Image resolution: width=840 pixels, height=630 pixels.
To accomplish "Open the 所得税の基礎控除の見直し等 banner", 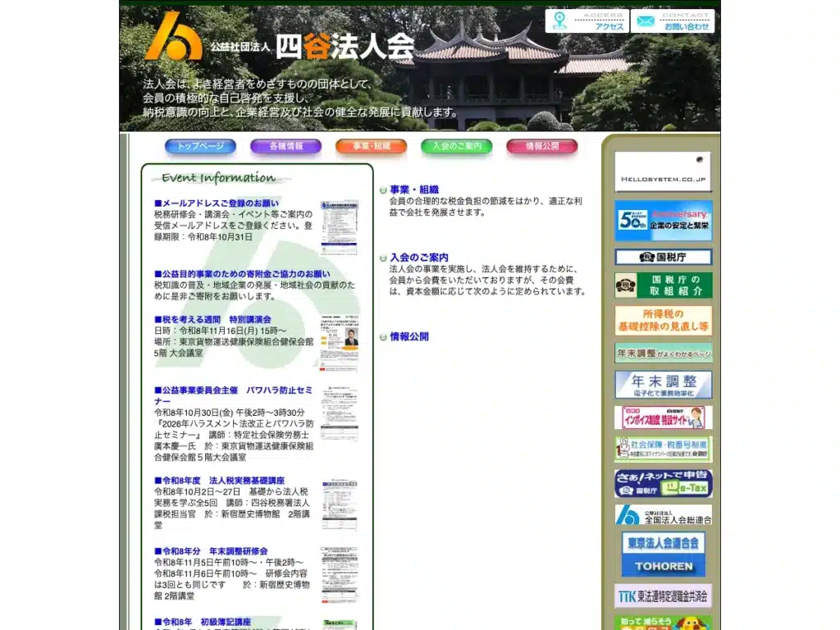I will pyautogui.click(x=663, y=321).
